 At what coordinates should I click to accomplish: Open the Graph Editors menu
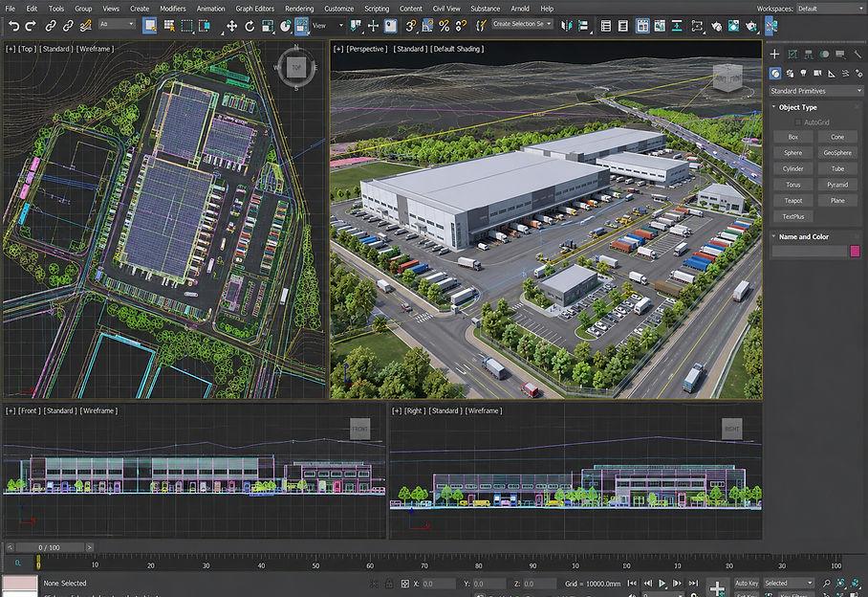[x=254, y=9]
